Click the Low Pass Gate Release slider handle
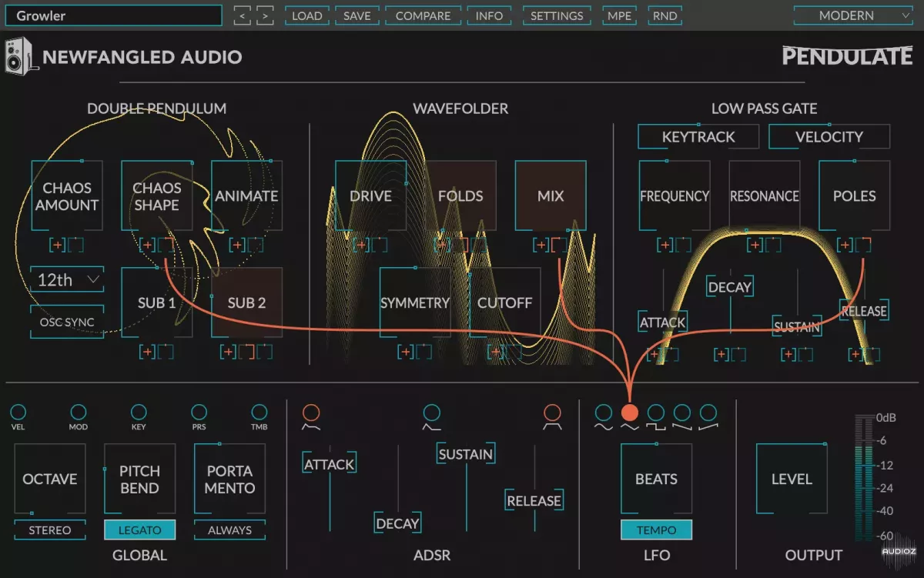Image resolution: width=924 pixels, height=578 pixels. [x=864, y=311]
